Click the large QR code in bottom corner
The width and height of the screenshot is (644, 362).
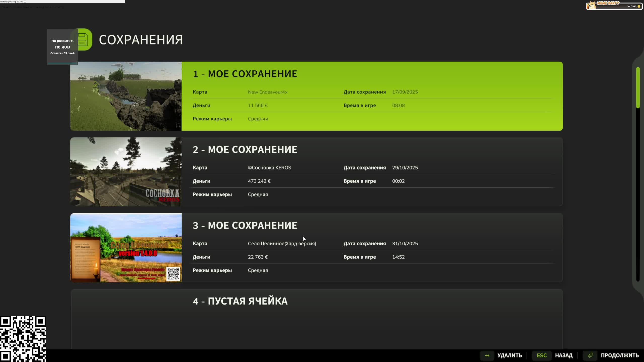pos(23,339)
